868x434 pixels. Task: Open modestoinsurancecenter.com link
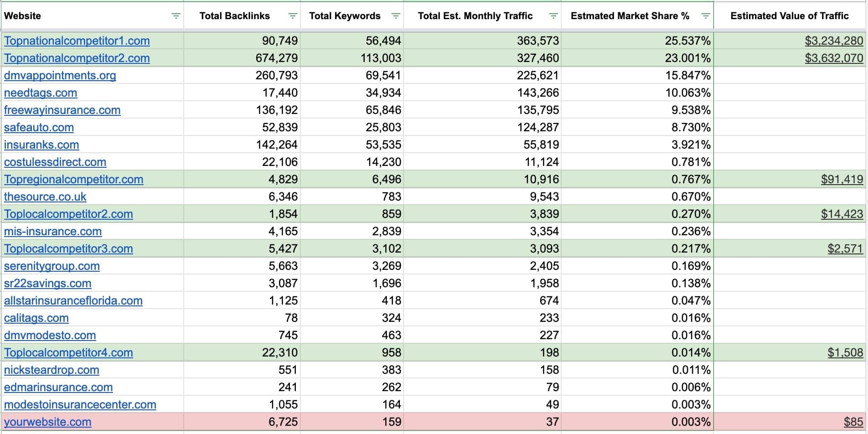80,405
